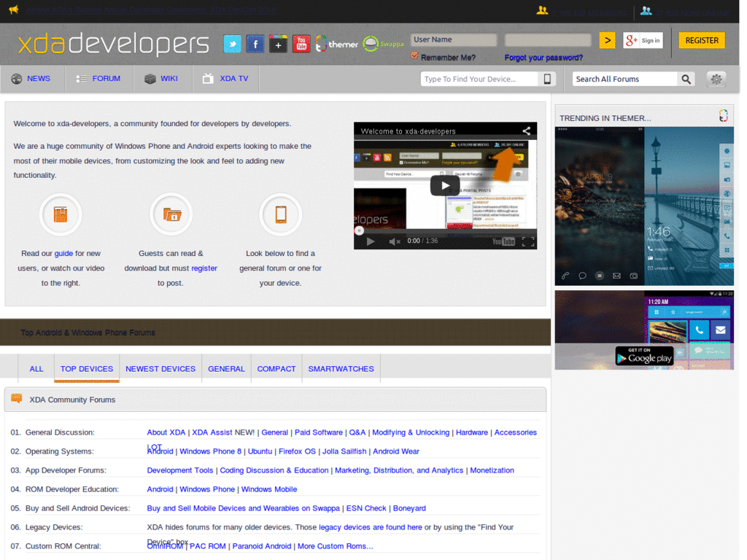Open the Google Plus icon in header
The width and height of the screenshot is (747, 560).
click(278, 44)
